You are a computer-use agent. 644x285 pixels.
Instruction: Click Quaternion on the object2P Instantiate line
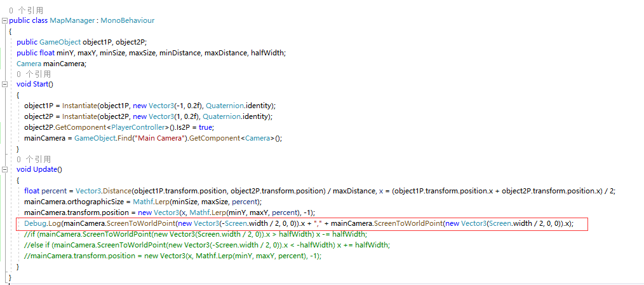pos(221,116)
